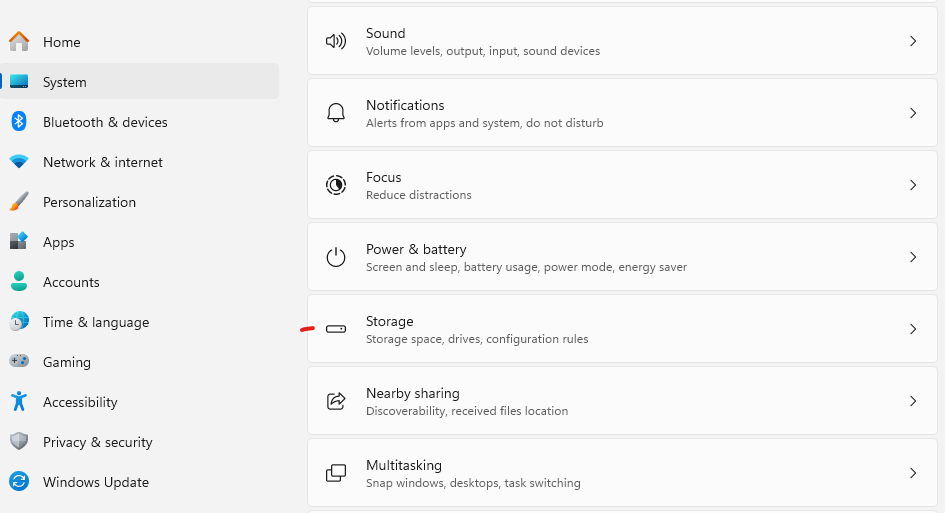This screenshot has width=945, height=513.
Task: Click the Notifications bell icon
Action: tap(336, 113)
